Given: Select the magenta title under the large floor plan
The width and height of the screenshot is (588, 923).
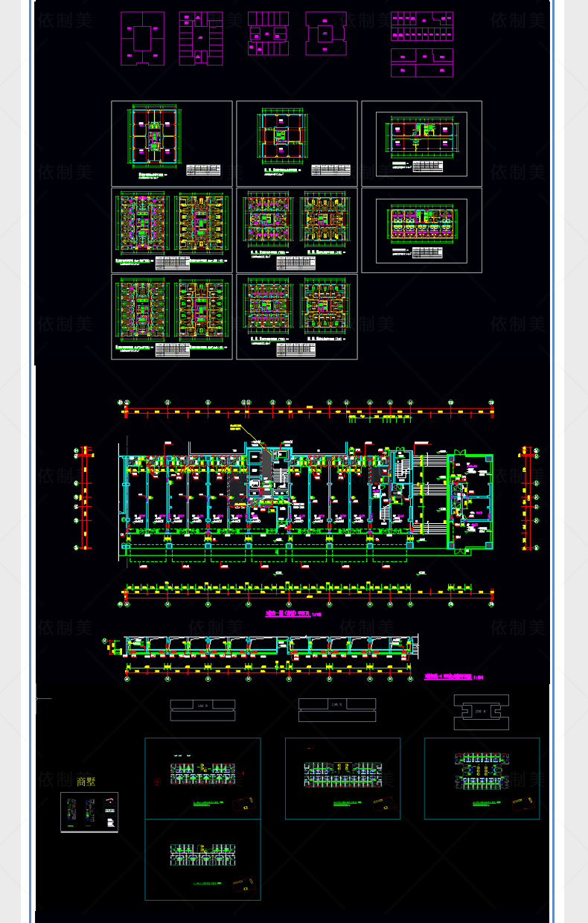Looking at the screenshot, I should 294,614.
